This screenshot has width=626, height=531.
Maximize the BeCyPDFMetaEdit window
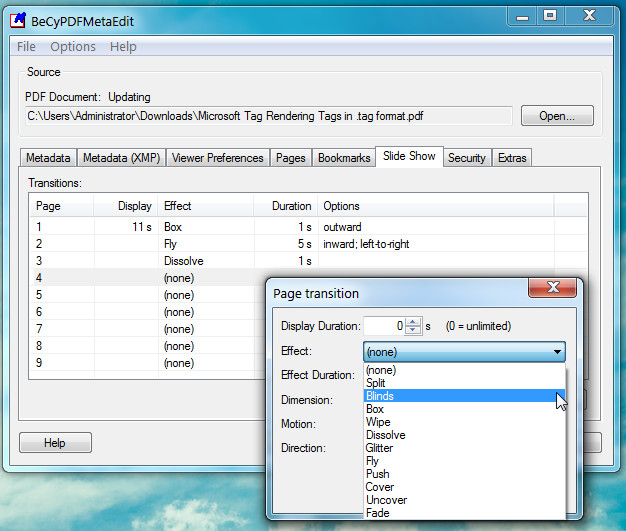coord(550,16)
